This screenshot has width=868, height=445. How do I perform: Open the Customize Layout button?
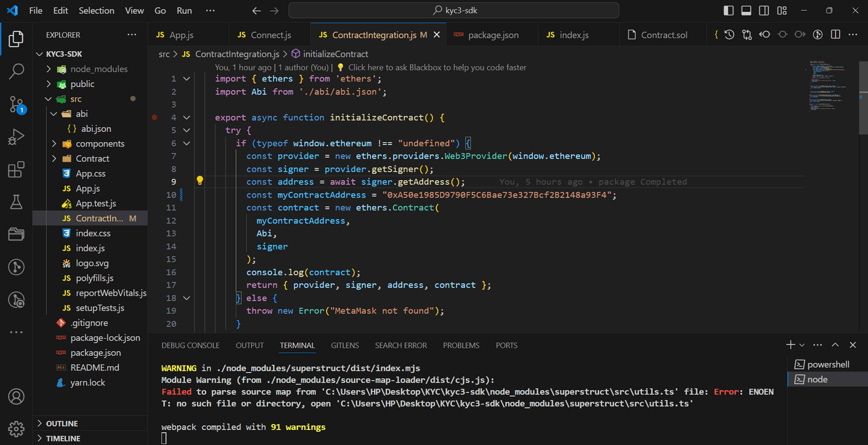click(782, 11)
